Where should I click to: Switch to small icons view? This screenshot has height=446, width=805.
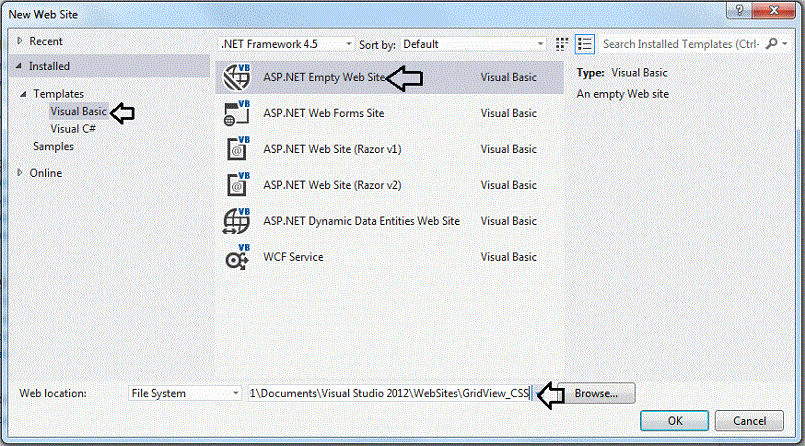[562, 44]
